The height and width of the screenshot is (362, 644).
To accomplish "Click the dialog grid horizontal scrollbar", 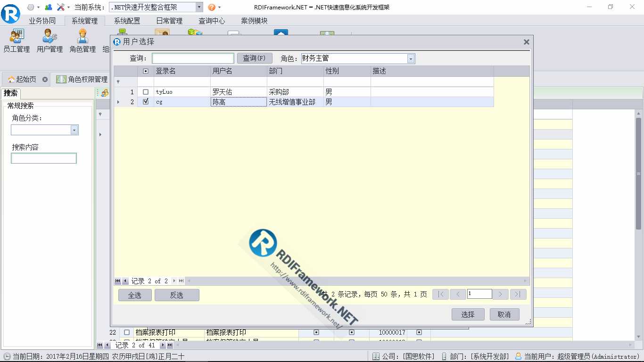I will point(357,281).
